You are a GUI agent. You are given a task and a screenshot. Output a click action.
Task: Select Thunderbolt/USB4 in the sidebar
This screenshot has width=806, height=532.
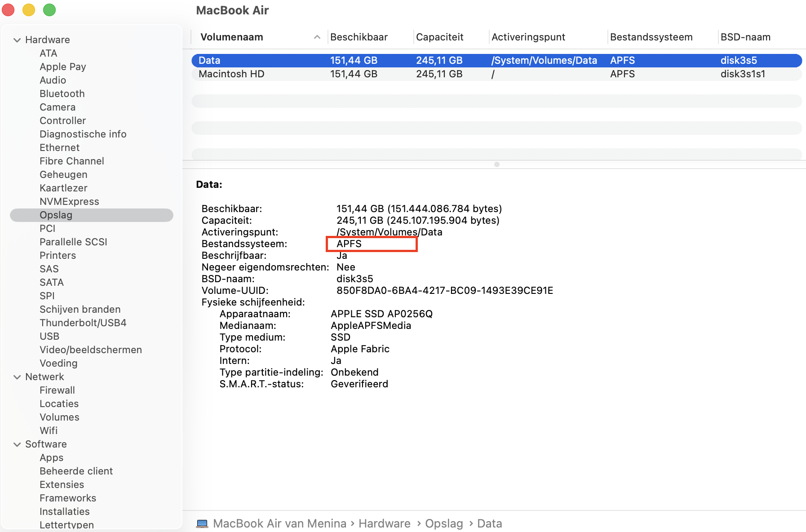coord(83,323)
